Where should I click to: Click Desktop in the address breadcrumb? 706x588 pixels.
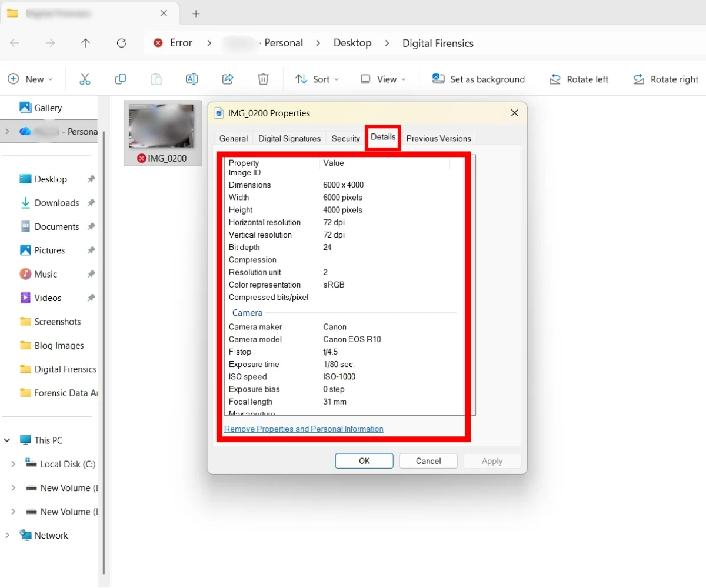(x=352, y=43)
